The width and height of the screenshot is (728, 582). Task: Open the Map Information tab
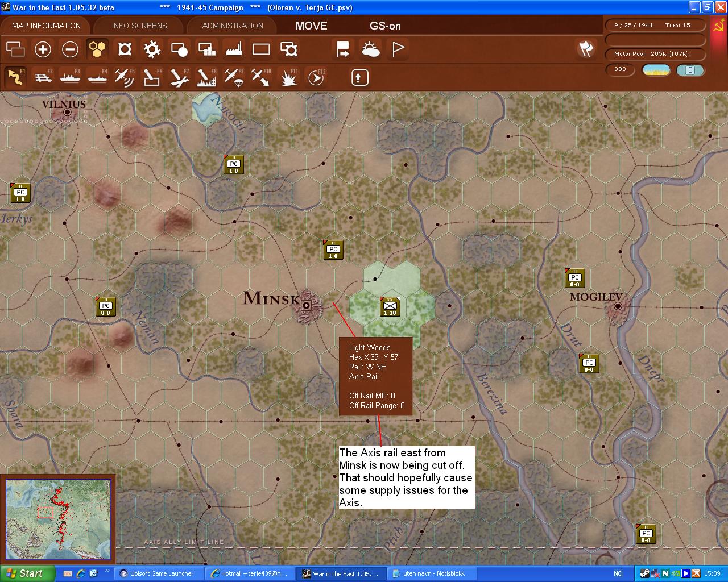(46, 26)
